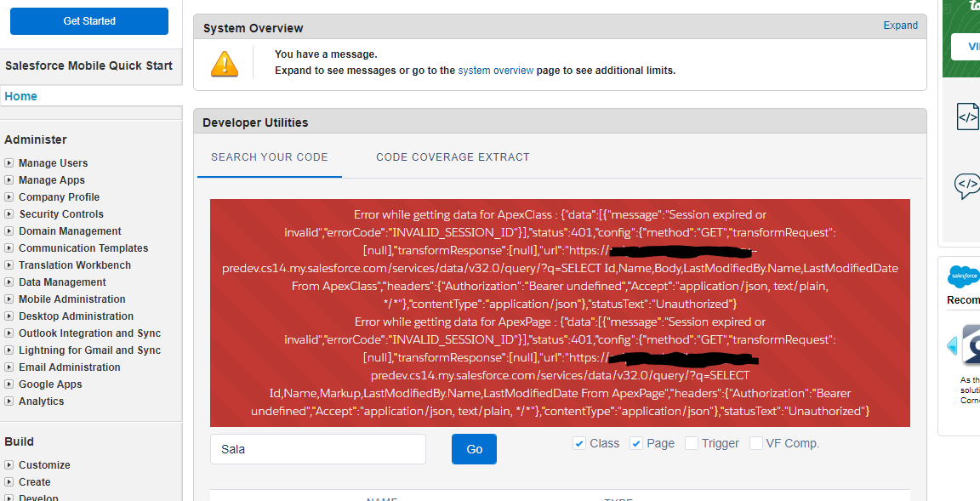
Task: Open Company Profile link
Action: point(60,196)
